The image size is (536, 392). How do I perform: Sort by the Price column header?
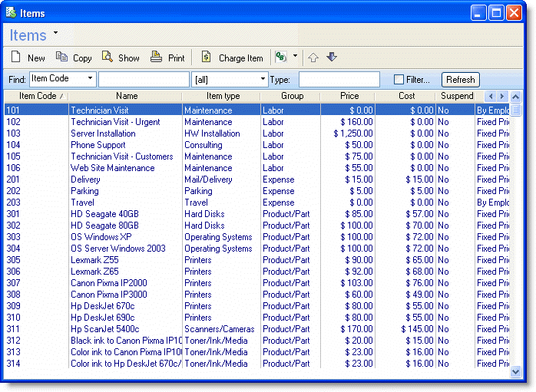(x=349, y=97)
